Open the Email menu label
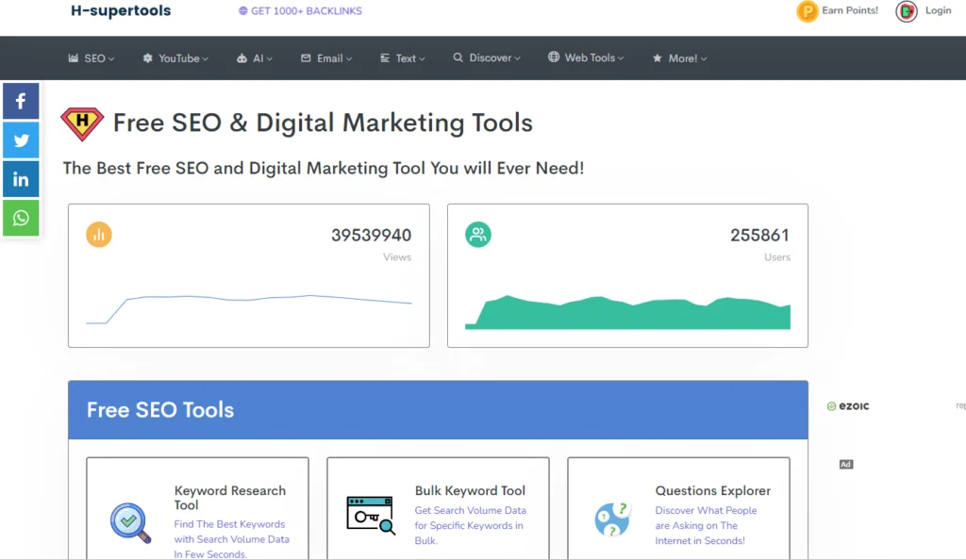This screenshot has height=560, width=966. click(329, 58)
